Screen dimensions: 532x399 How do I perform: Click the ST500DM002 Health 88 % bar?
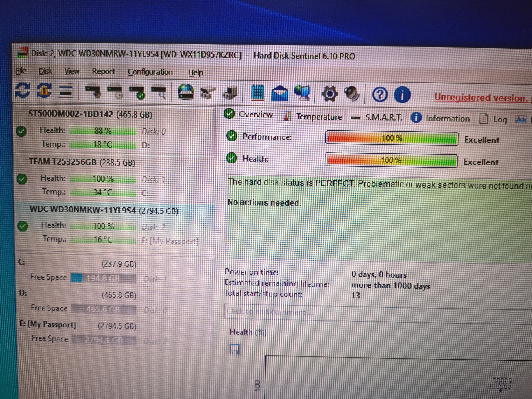103,131
